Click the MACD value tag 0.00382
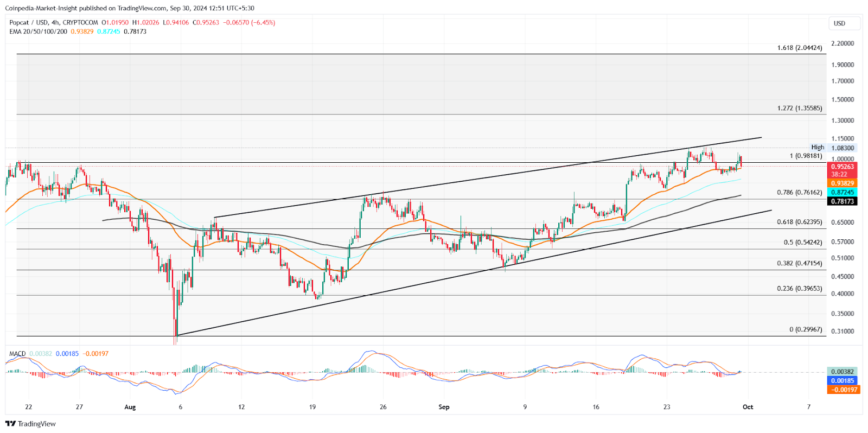The height and width of the screenshot is (433, 868). tap(842, 372)
